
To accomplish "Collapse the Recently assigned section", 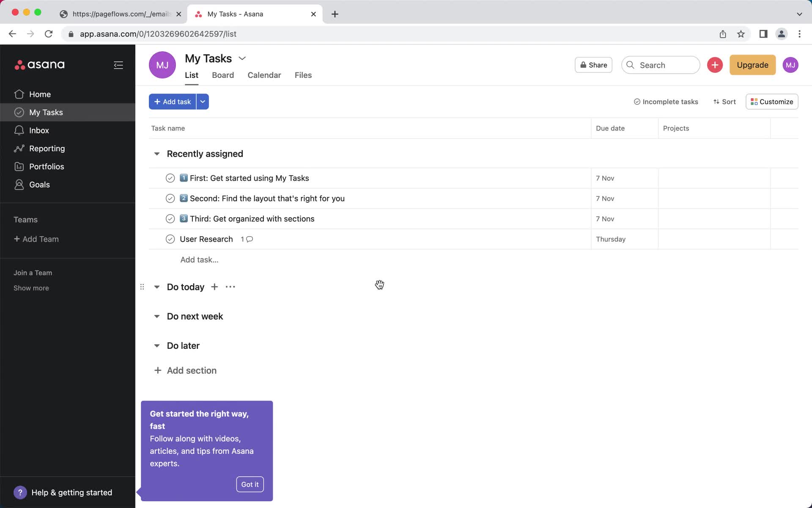I will pos(157,154).
